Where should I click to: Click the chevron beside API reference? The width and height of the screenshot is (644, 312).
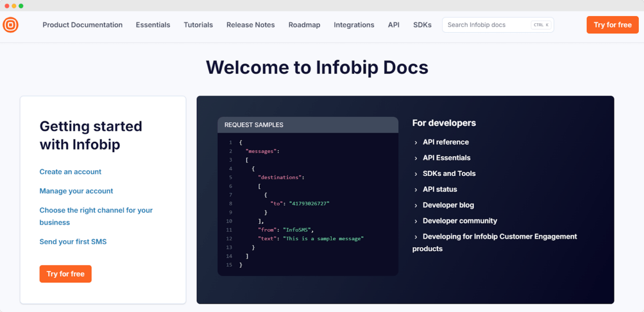point(416,143)
